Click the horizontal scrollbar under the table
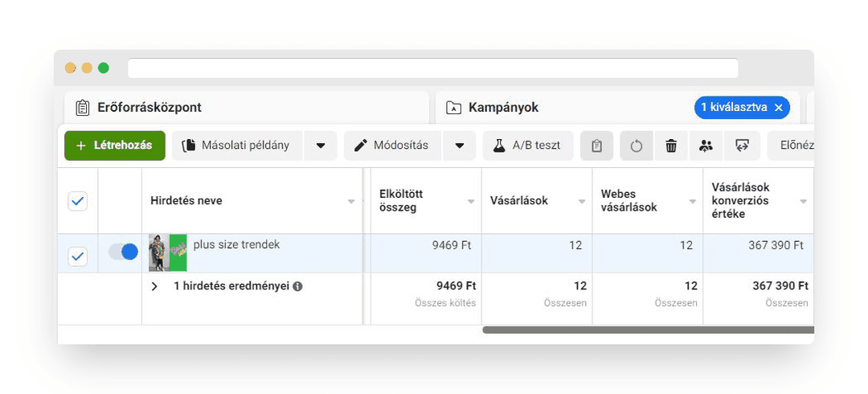This screenshot has width=868, height=394. point(649,330)
